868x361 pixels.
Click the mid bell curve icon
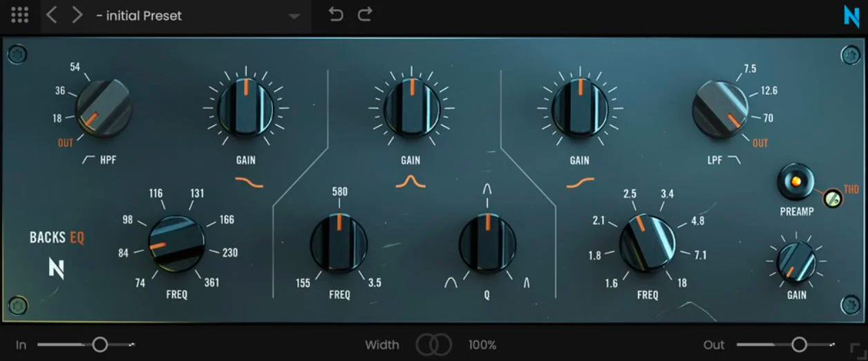(411, 183)
